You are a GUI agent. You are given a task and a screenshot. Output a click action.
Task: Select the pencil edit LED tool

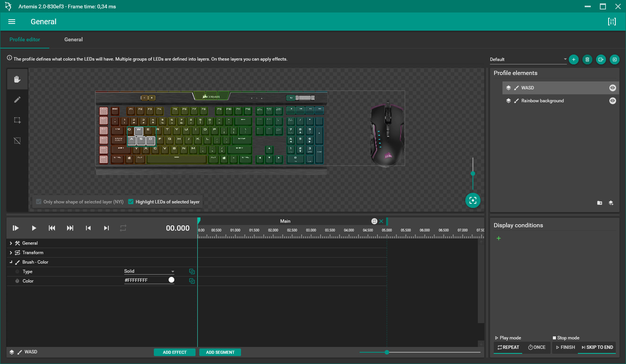17,100
